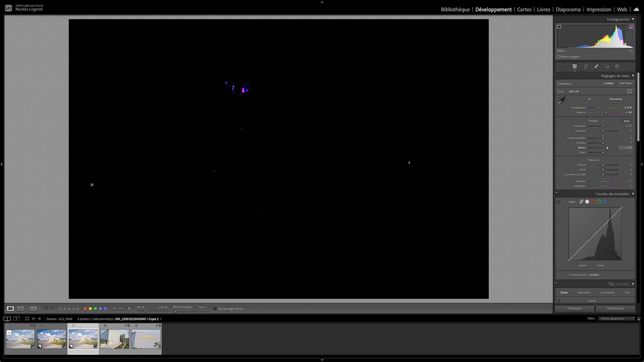This screenshot has height=362, width=644.
Task: Enable the Epreuvage écran checkbox
Action: point(215,309)
